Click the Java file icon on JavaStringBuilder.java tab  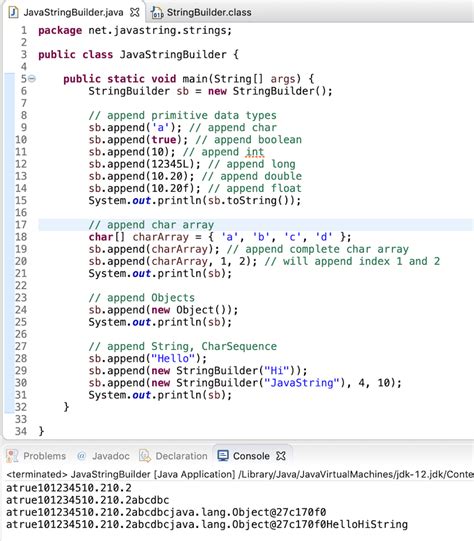coord(13,12)
